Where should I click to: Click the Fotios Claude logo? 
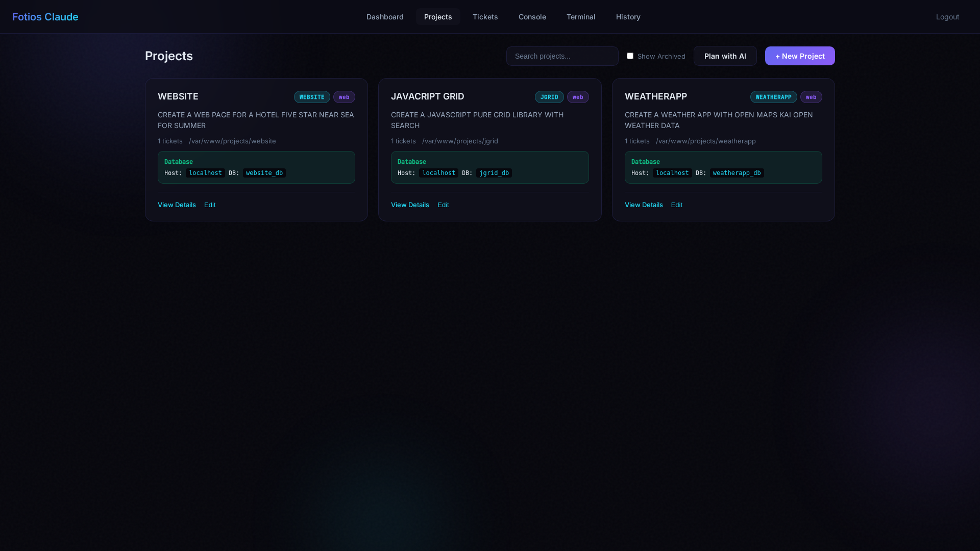tap(45, 17)
